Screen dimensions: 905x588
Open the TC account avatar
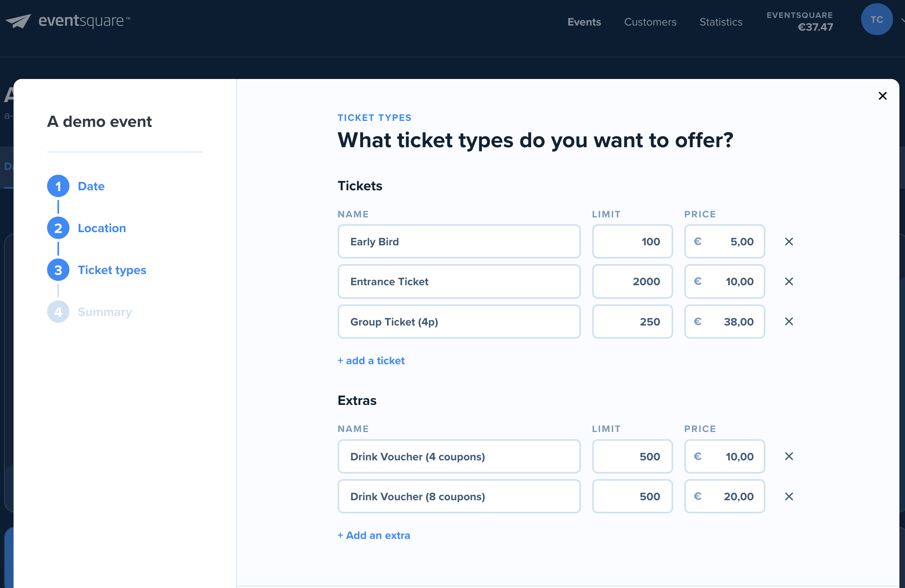click(877, 19)
